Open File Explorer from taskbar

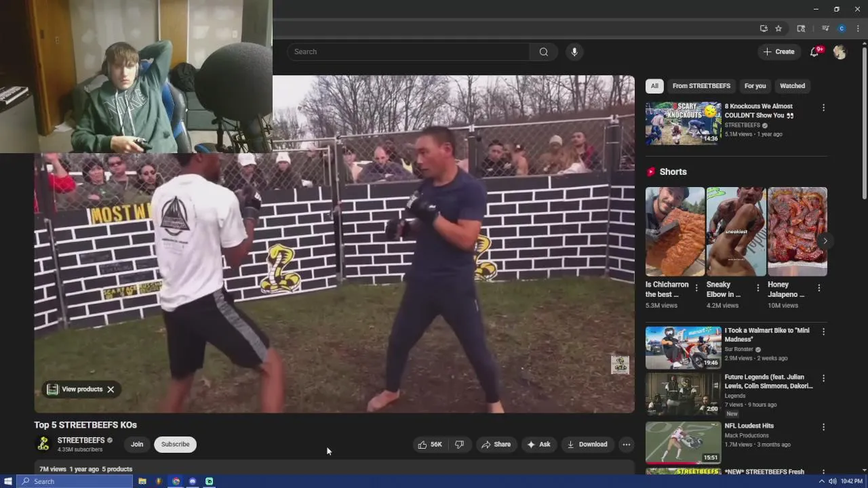pos(142,481)
